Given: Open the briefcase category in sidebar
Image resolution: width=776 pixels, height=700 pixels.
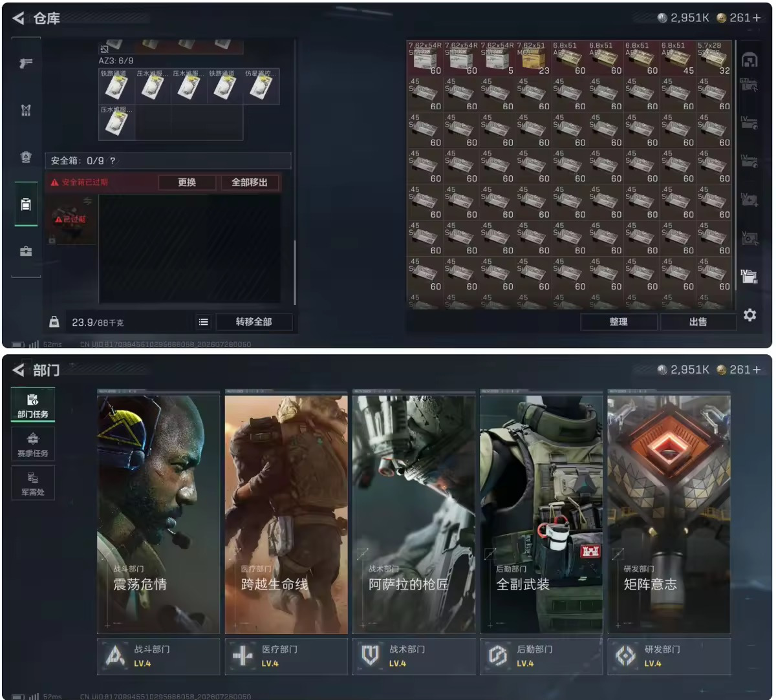Looking at the screenshot, I should point(26,251).
